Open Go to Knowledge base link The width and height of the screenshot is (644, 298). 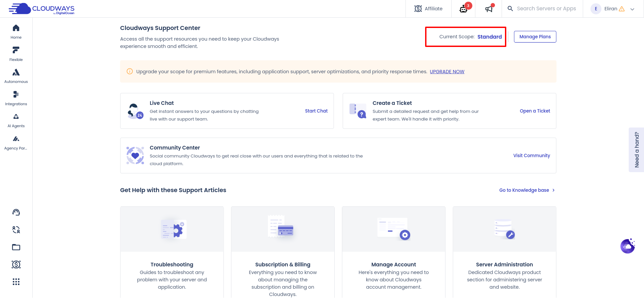click(x=524, y=190)
